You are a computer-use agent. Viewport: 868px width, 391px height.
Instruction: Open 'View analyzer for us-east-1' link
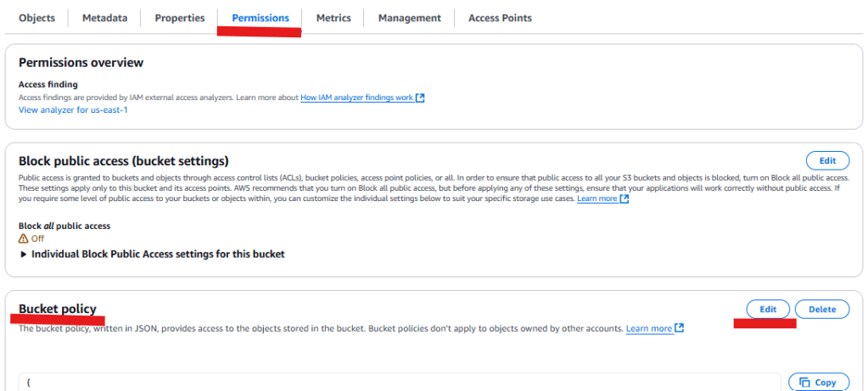tap(73, 110)
